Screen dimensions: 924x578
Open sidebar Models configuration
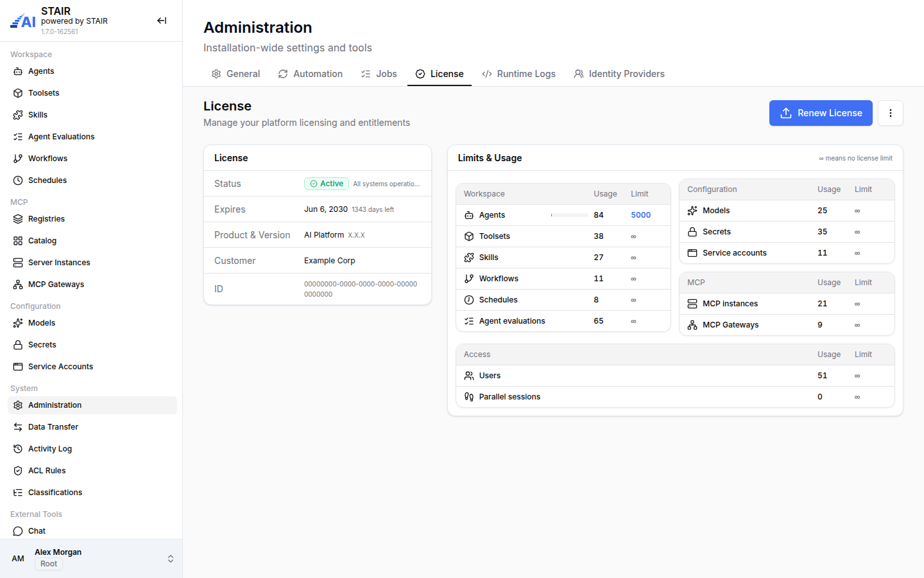coord(92,323)
